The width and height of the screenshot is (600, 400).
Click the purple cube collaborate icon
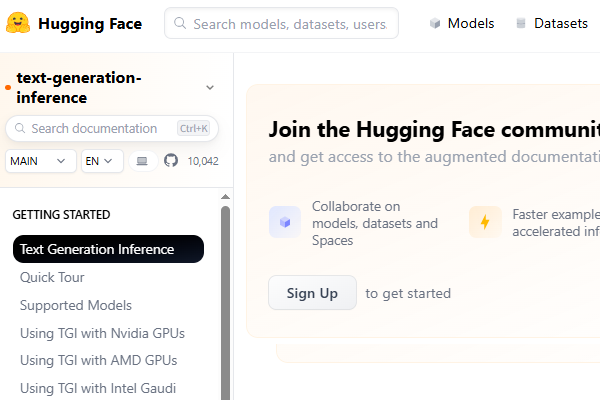[x=285, y=222]
